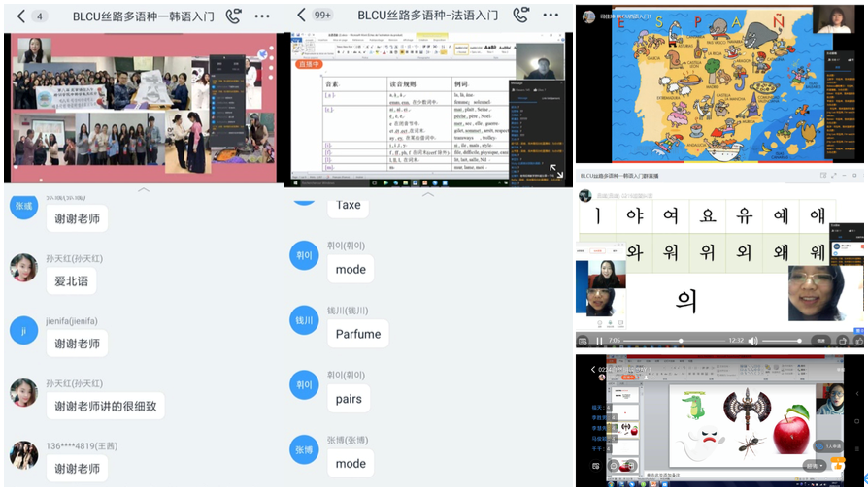Go back from the Korean intro chat
Image resolution: width=868 pixels, height=493 pixels.
(19, 16)
